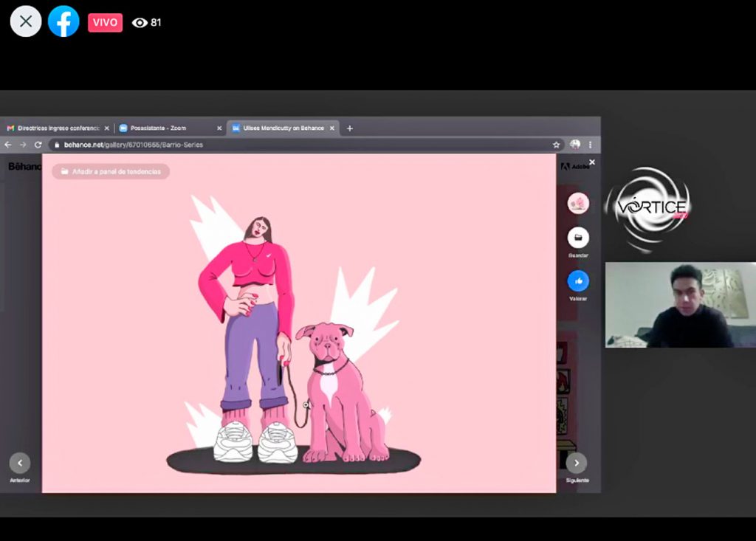The image size is (756, 541).
Task: Open the Chrome three-dot menu
Action: pos(590,145)
